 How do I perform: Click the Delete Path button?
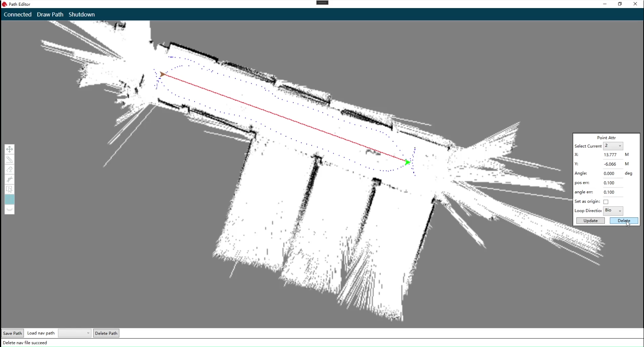tap(106, 333)
